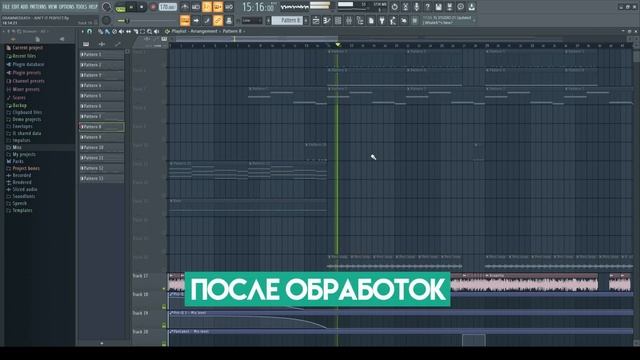
Task: Click the save project icon
Action: click(x=438, y=7)
